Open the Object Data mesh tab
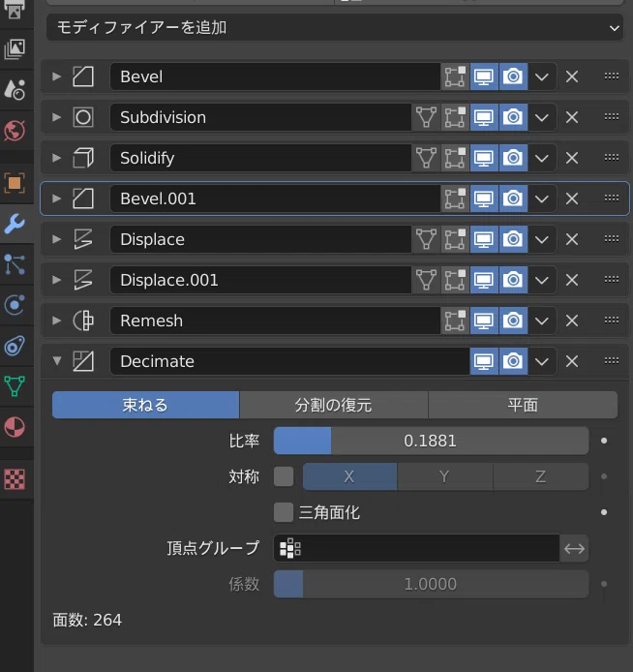 [x=15, y=386]
